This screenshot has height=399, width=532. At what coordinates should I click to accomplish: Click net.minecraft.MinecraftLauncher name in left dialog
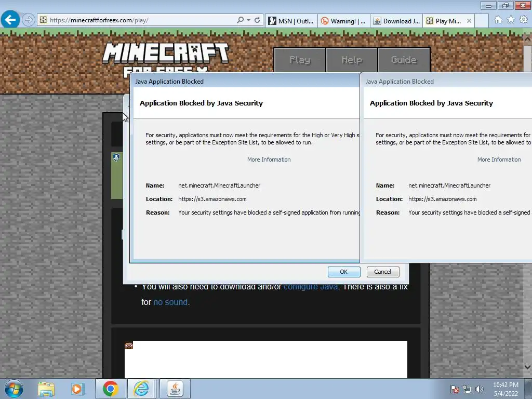219,185
